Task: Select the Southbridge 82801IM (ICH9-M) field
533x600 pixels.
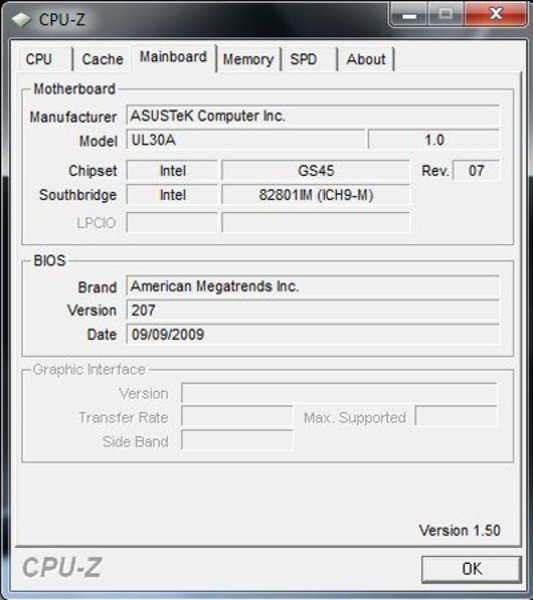Action: [316, 195]
